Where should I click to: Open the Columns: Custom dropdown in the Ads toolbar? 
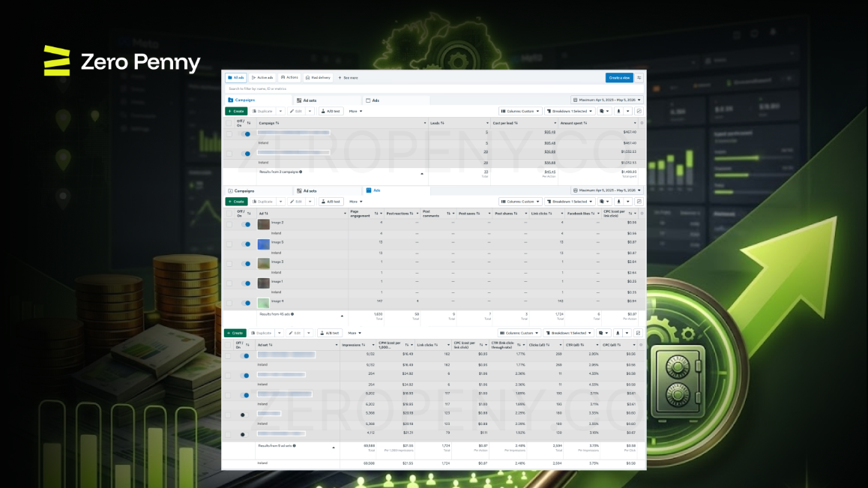[x=519, y=202]
